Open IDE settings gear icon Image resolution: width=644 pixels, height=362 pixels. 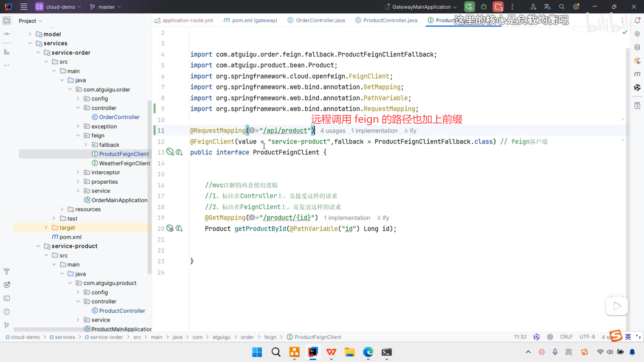click(x=576, y=7)
